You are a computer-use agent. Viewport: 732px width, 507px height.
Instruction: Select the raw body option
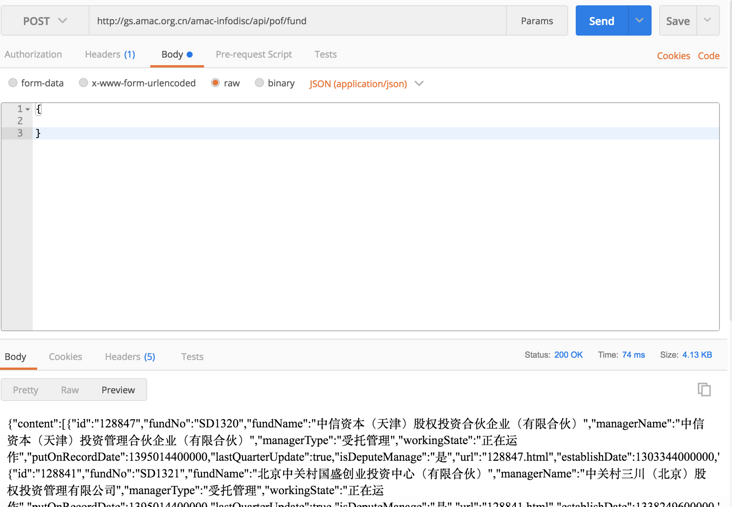[215, 83]
